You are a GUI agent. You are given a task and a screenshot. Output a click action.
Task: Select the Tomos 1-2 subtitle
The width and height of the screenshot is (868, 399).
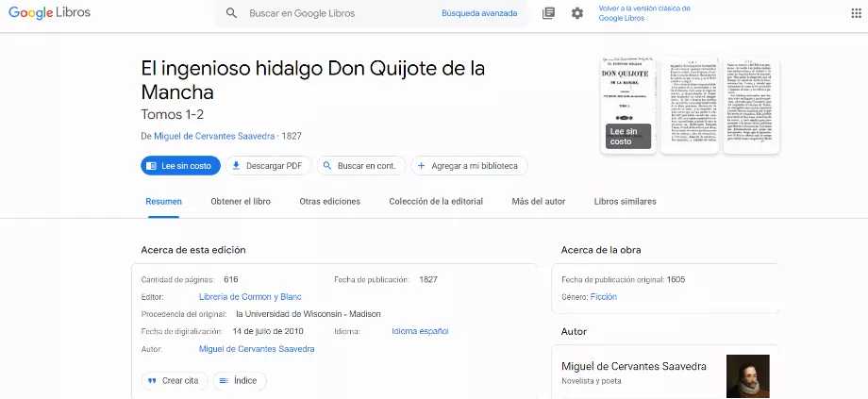pos(172,114)
